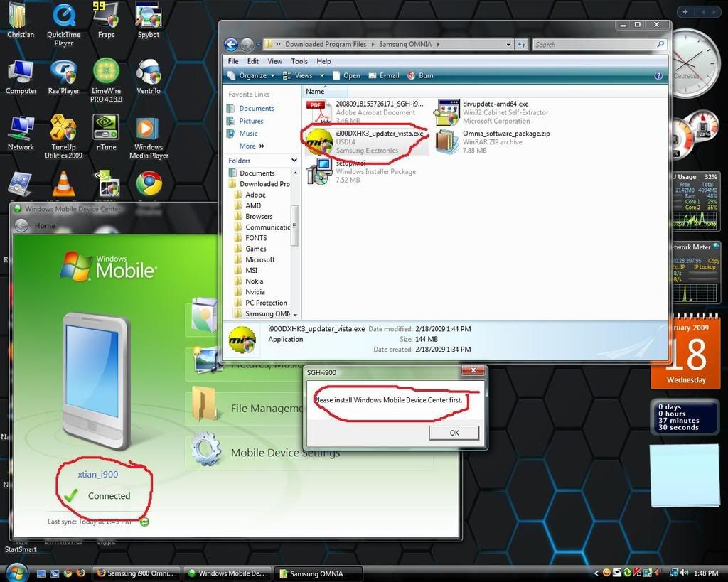728x582 pixels.
Task: Select the Nokia folder in tree
Action: point(254,281)
